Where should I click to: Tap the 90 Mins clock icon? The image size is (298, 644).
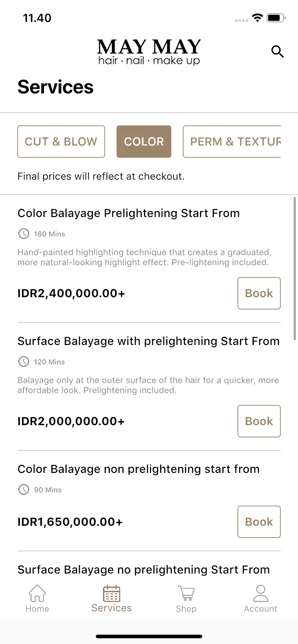tap(24, 489)
